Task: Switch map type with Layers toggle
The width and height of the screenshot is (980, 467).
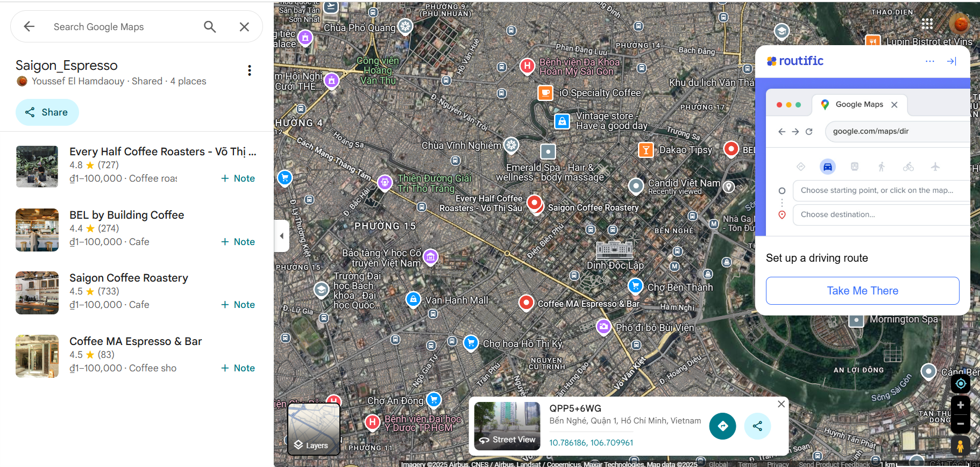Action: [314, 429]
